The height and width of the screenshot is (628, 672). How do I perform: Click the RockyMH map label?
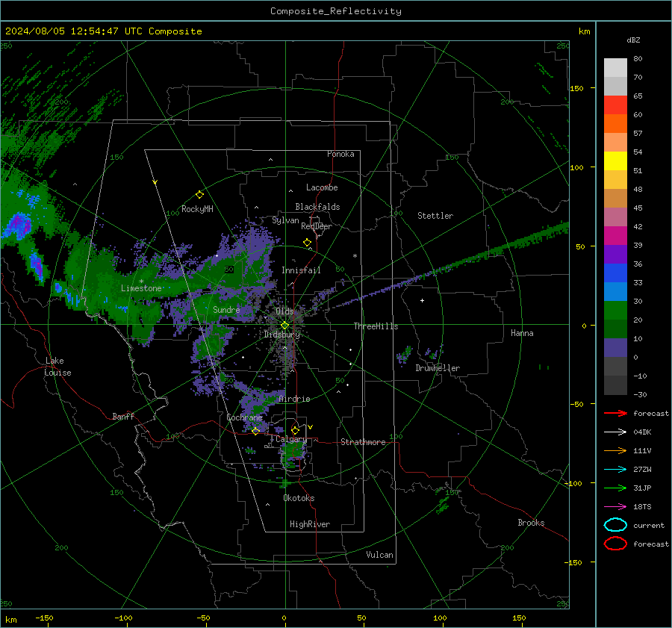(x=197, y=209)
